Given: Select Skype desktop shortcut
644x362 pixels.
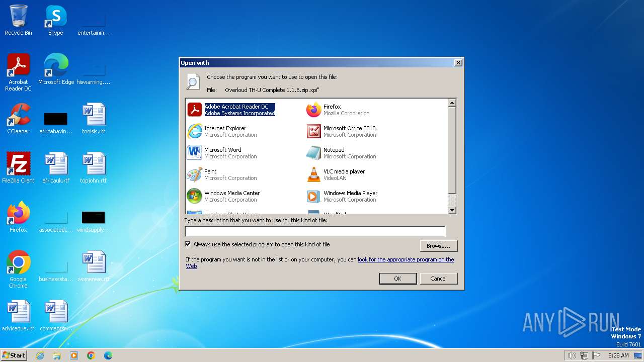Looking at the screenshot, I should 56,20.
